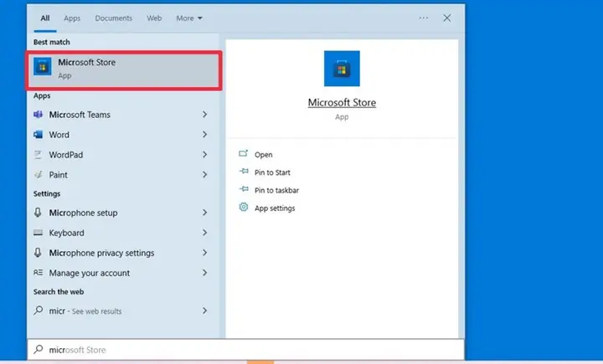Select the Microsoft Teams result text
Image resolution: width=603 pixels, height=364 pixels.
(x=80, y=115)
